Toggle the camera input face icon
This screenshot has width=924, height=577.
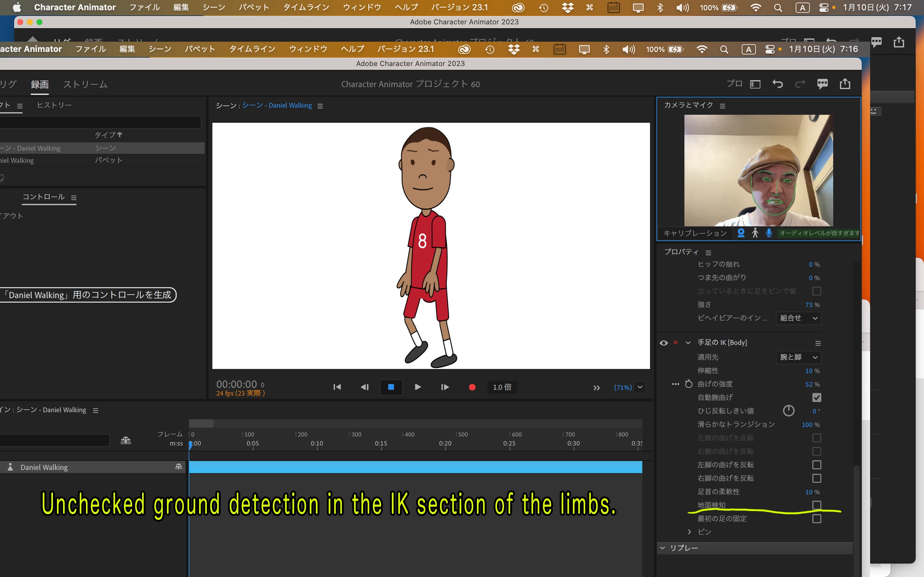(x=741, y=233)
